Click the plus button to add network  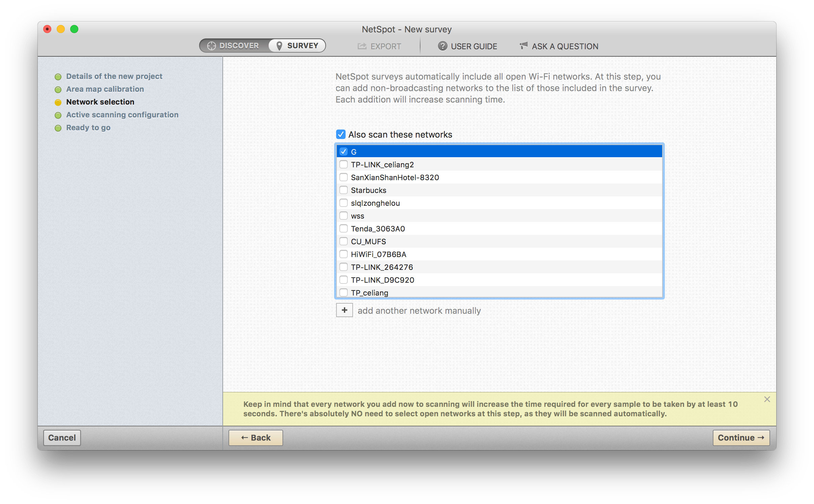(344, 310)
